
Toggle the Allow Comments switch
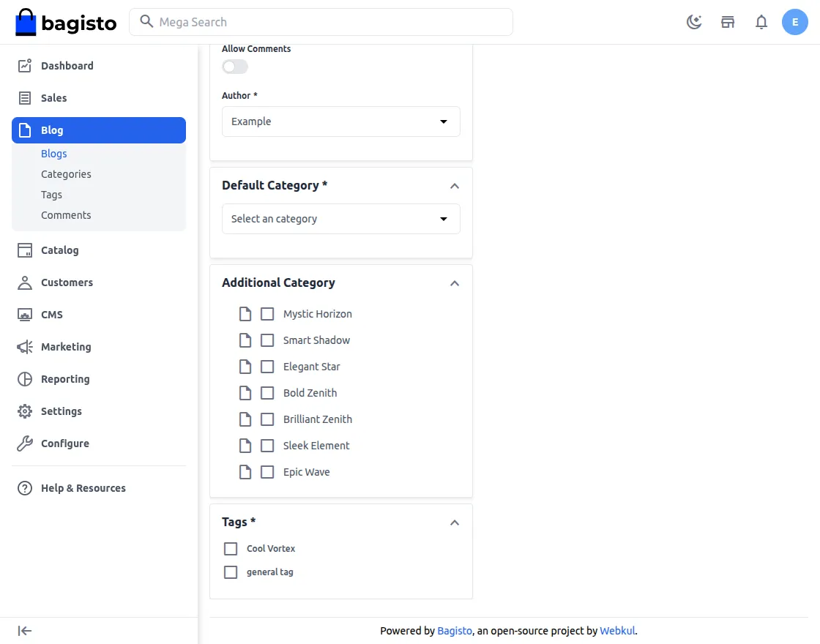point(235,67)
